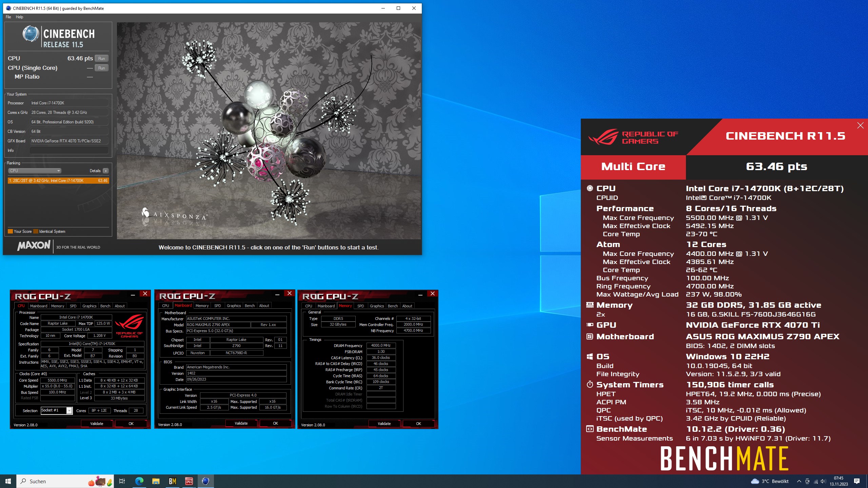Image resolution: width=868 pixels, height=488 pixels.
Task: Open the taskbar clock showing 07:45
Action: [x=839, y=481]
